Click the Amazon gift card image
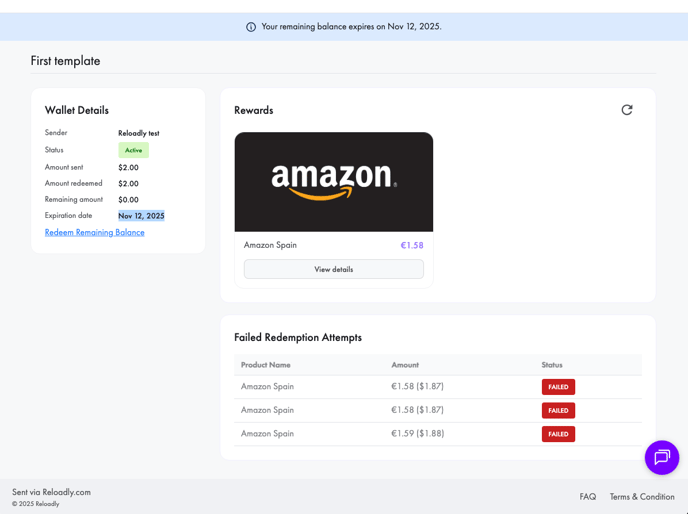Viewport: 688px width, 514px height. tap(333, 182)
